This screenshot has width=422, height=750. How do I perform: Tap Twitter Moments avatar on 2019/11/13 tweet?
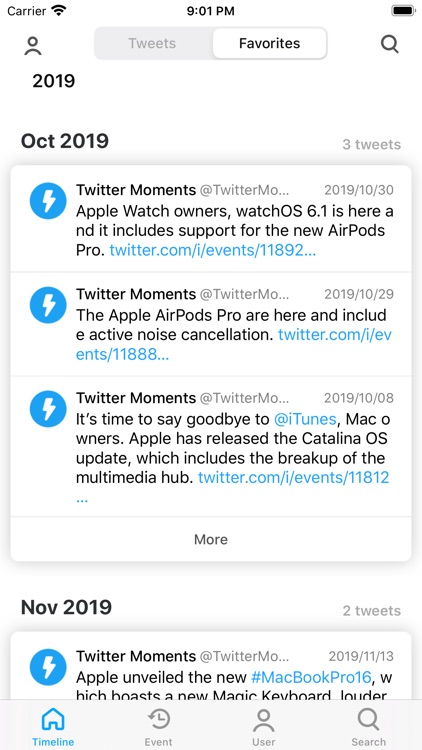(48, 667)
